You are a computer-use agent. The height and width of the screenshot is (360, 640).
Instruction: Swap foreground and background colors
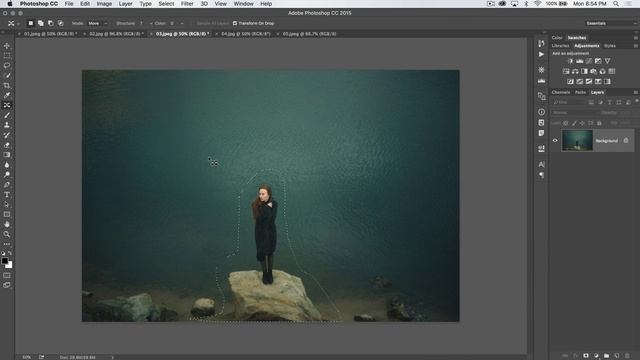[10, 253]
